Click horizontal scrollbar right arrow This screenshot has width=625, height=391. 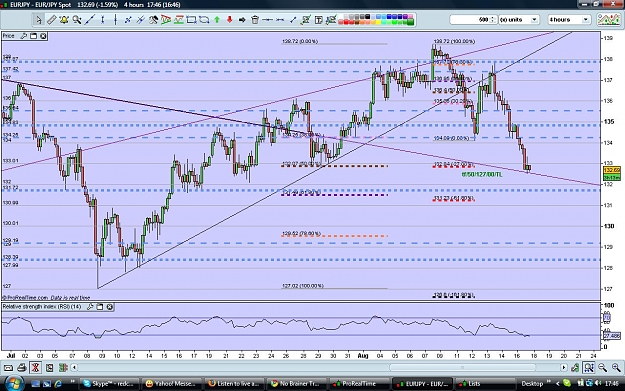click(x=563, y=367)
